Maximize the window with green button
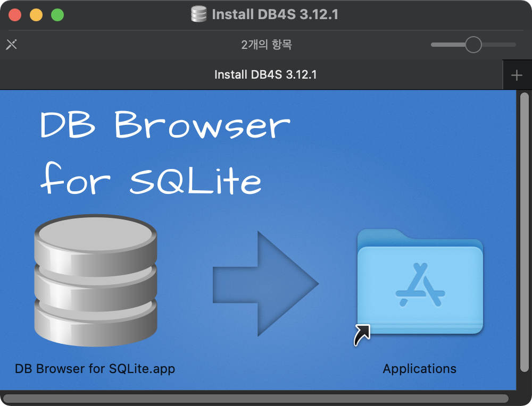The width and height of the screenshot is (532, 406). [x=57, y=15]
